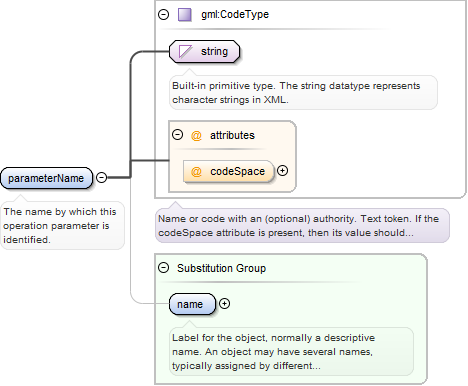
Task: Expand the name element plus button
Action: tap(224, 304)
